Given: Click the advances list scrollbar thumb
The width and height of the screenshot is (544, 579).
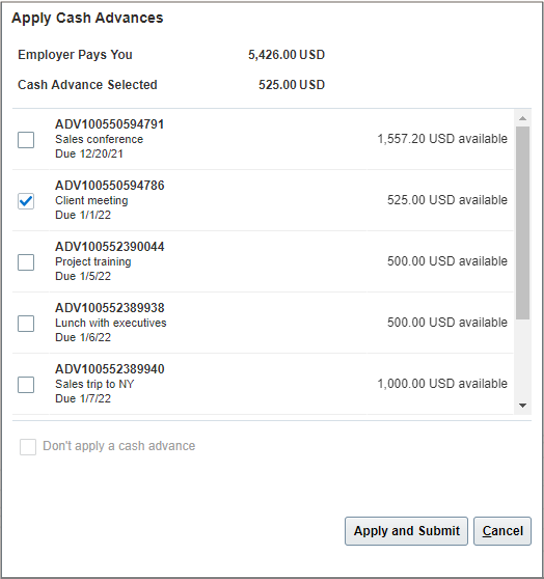Looking at the screenshot, I should (523, 223).
